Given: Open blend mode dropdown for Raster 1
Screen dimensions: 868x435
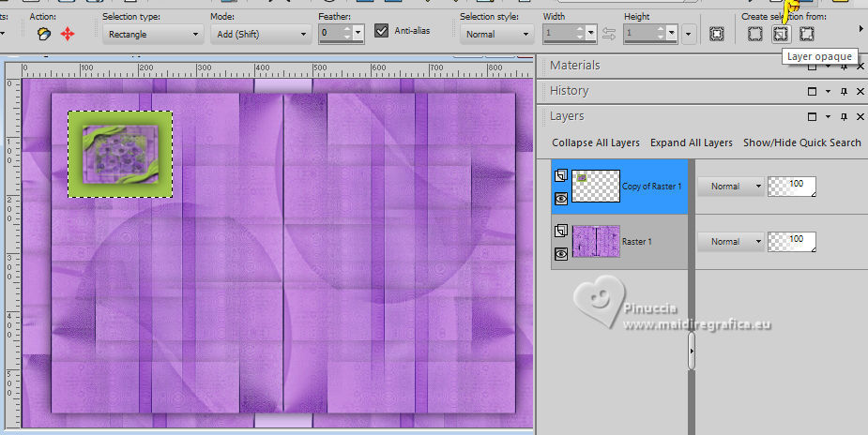Looking at the screenshot, I should pos(731,242).
